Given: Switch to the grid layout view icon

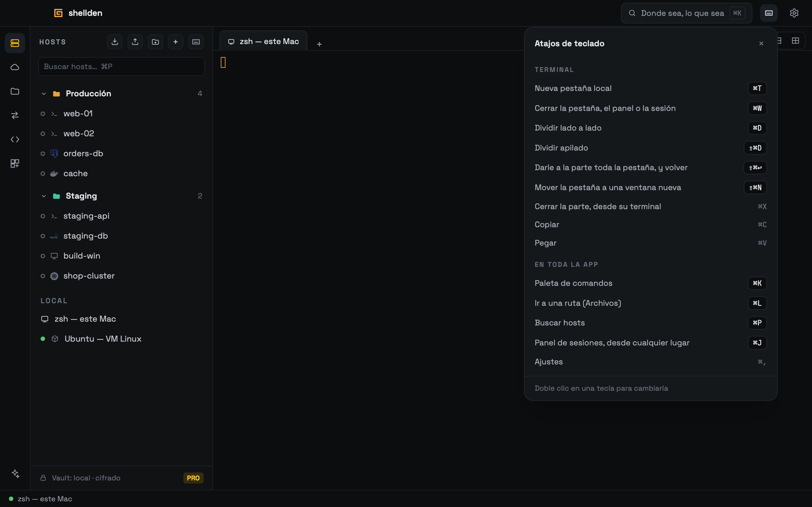Looking at the screenshot, I should tap(795, 41).
